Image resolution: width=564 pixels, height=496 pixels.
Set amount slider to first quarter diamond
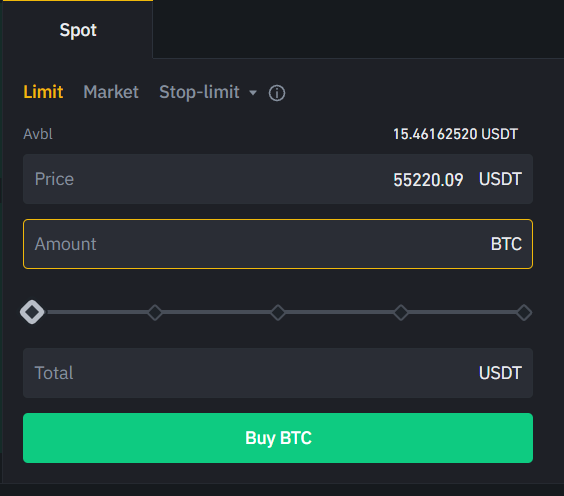coord(155,312)
